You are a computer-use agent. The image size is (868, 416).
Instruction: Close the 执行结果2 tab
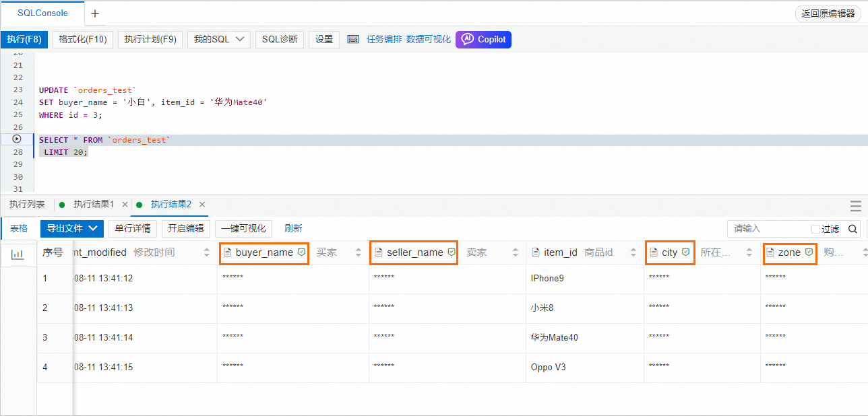coord(202,205)
